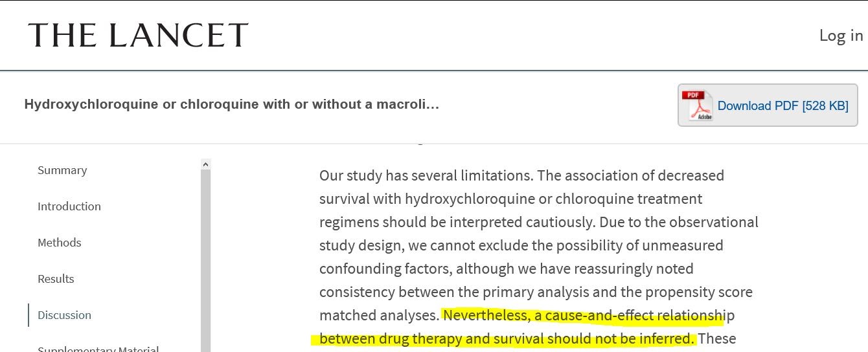Viewport: 868px width, 352px height.
Task: Click the Download PDF [528 KB] label
Action: (782, 106)
